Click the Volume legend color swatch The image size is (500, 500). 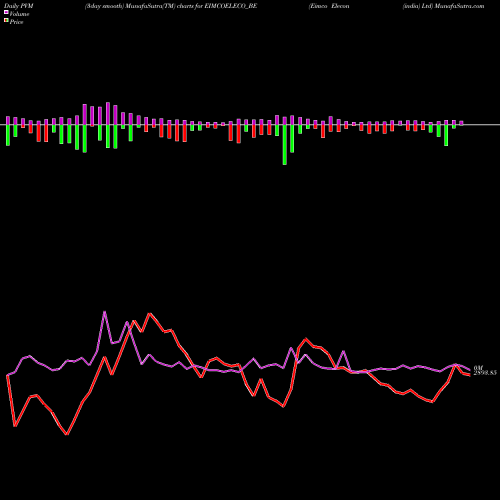pos(6,12)
